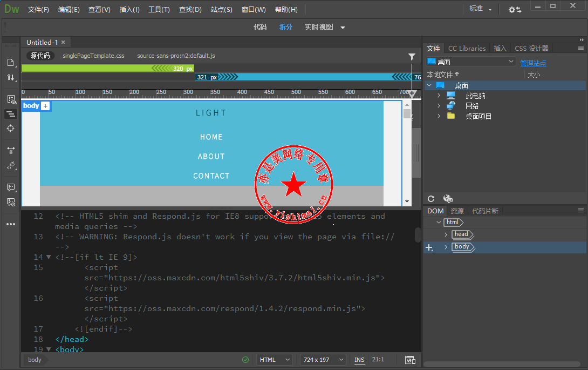Click the Dw application logo
588x370 pixels.
[x=12, y=9]
